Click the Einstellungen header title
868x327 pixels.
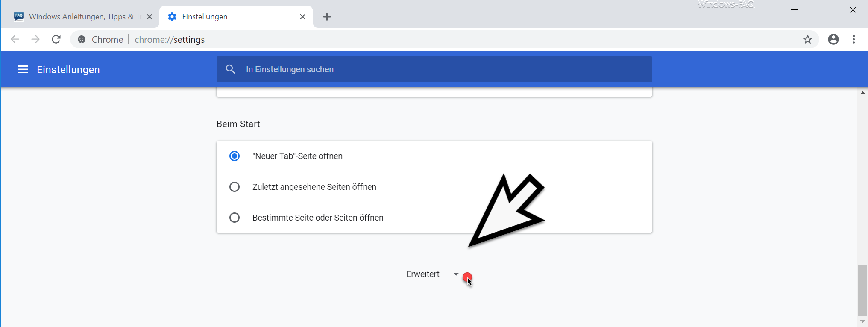point(68,69)
